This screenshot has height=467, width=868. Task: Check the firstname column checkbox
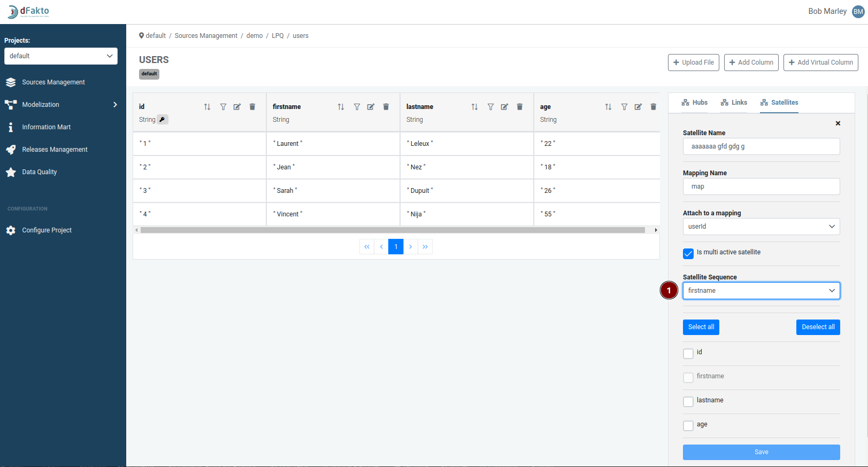pyautogui.click(x=688, y=378)
